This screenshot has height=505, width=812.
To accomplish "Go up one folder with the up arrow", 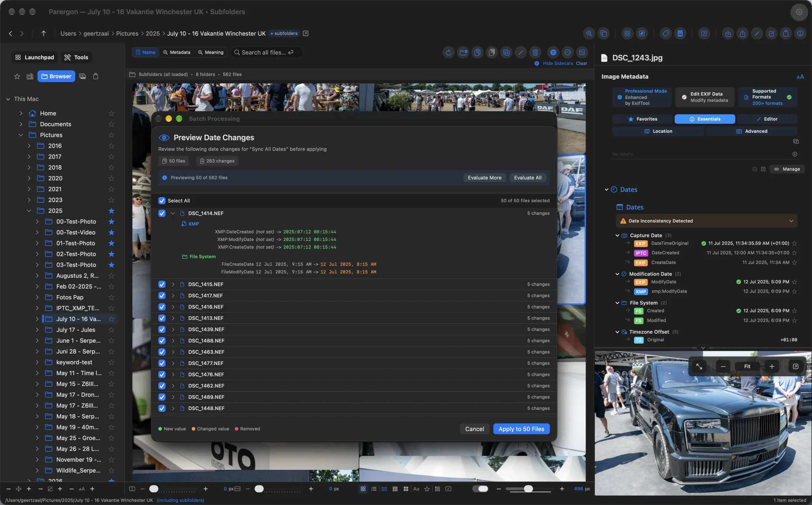I will (44, 33).
